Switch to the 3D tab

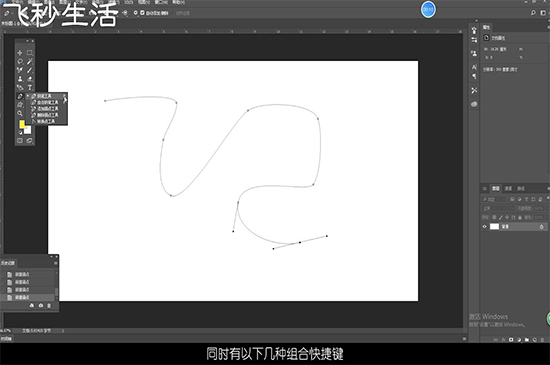[x=485, y=189]
